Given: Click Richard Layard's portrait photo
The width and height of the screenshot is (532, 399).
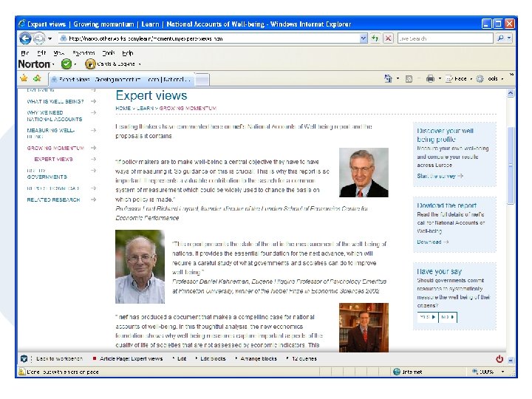Looking at the screenshot, I should click(364, 172).
